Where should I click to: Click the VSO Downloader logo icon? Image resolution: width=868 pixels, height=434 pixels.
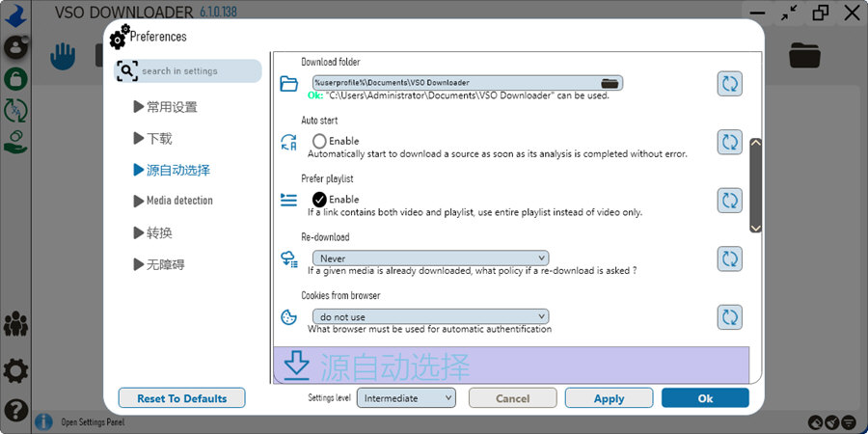pyautogui.click(x=15, y=15)
